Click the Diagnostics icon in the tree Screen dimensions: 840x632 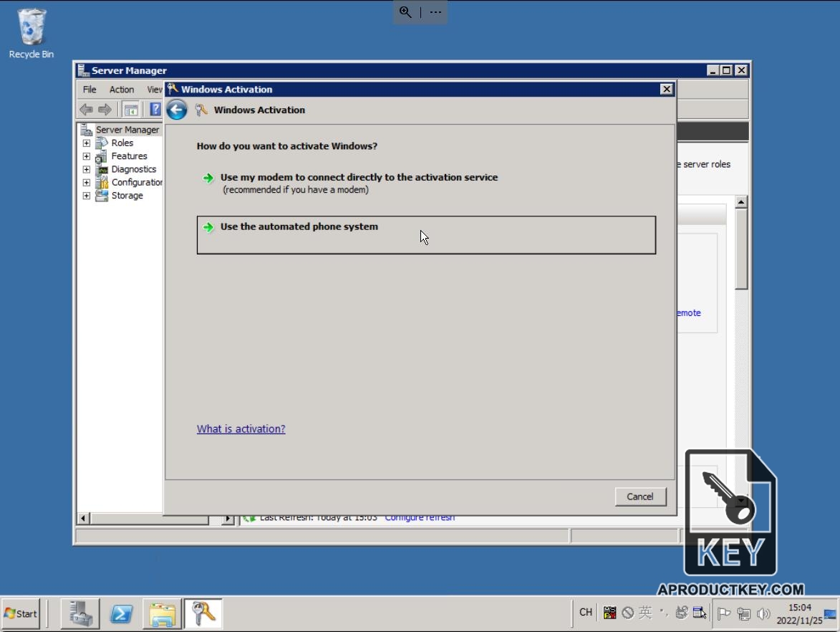coord(101,169)
